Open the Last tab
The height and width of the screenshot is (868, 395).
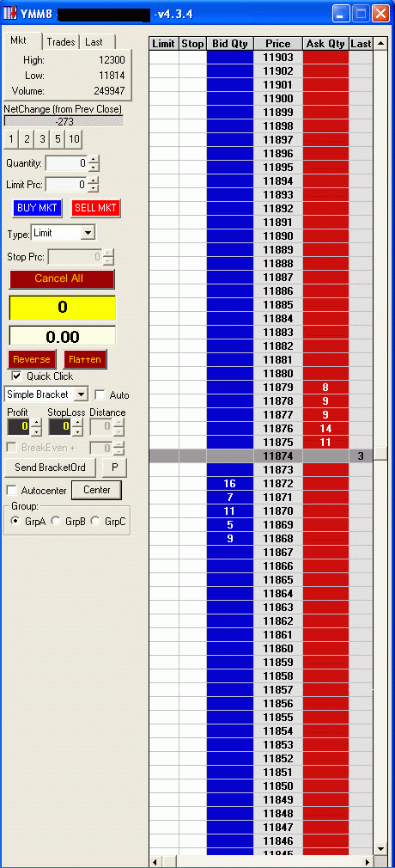tap(94, 42)
